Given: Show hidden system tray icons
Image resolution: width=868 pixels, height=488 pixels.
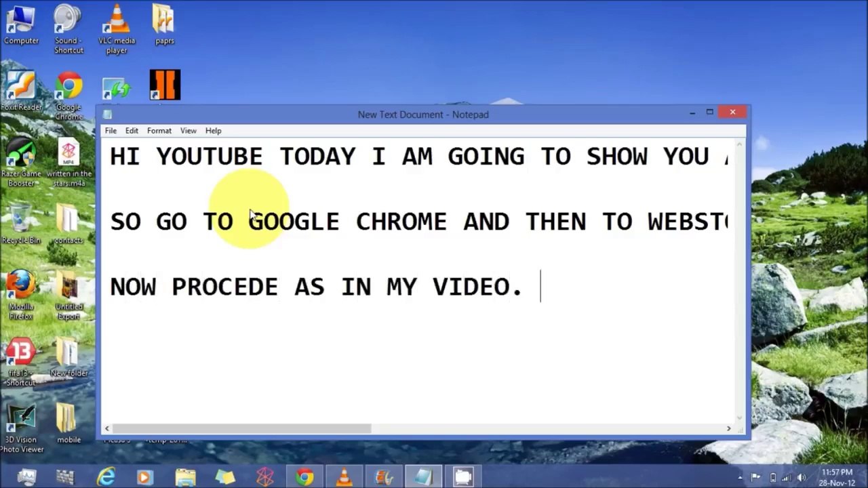Looking at the screenshot, I should pos(741,477).
